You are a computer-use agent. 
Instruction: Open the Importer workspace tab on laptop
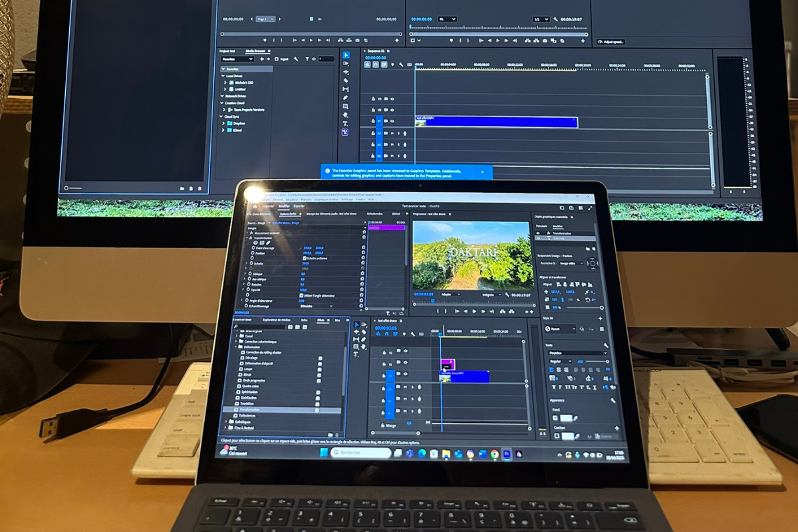click(268, 205)
